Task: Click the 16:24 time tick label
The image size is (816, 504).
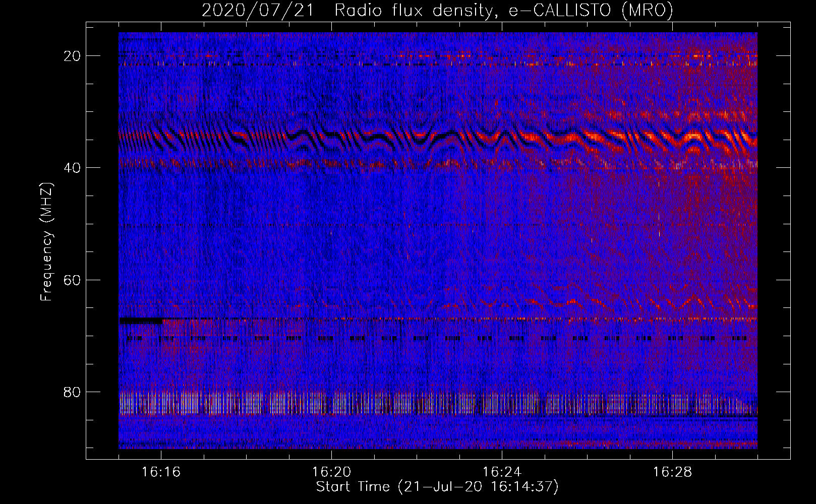Action: point(502,472)
